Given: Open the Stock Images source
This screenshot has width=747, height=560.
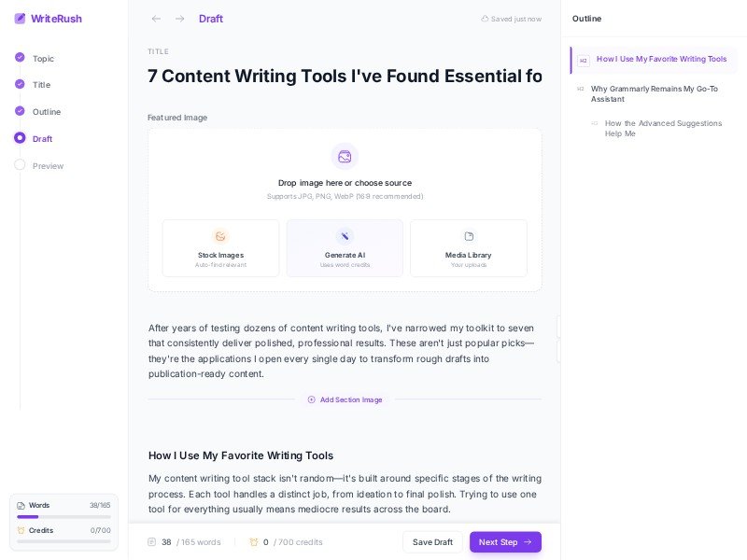Looking at the screenshot, I should [x=219, y=247].
